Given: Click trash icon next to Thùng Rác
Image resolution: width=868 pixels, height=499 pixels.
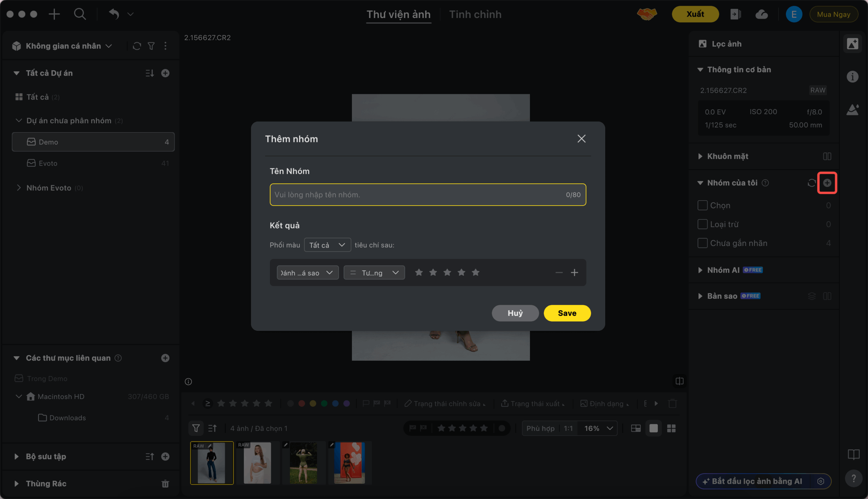Looking at the screenshot, I should pos(165,483).
